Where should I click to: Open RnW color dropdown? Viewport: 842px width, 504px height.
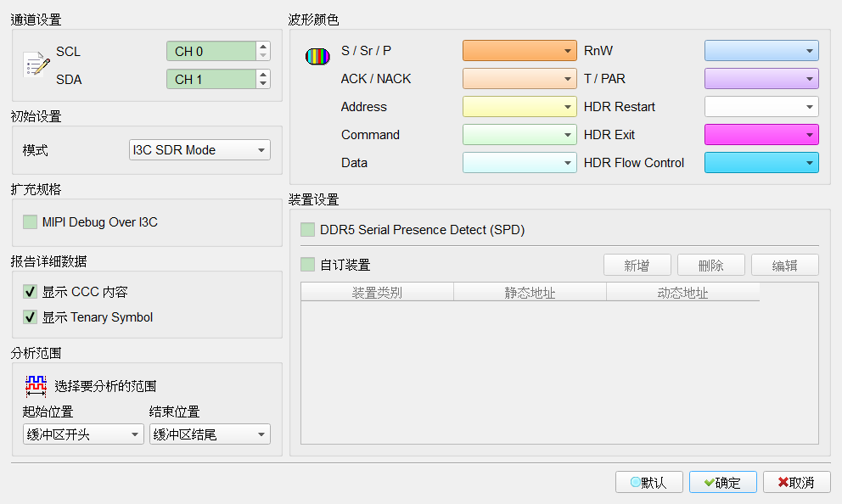pos(761,50)
